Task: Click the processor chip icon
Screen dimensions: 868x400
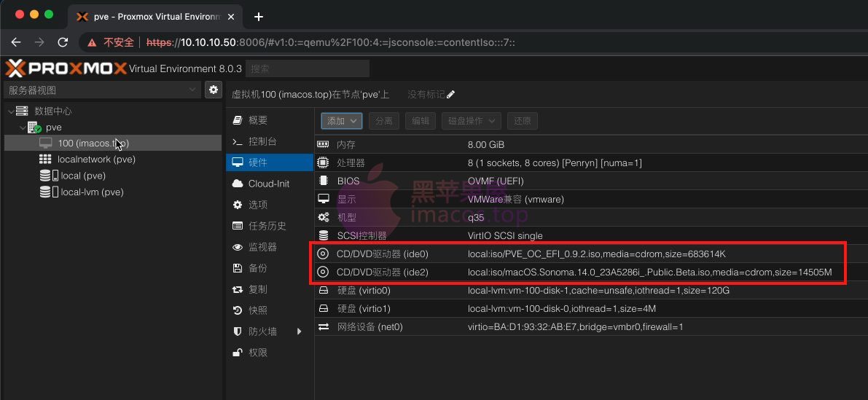Action: click(x=323, y=162)
